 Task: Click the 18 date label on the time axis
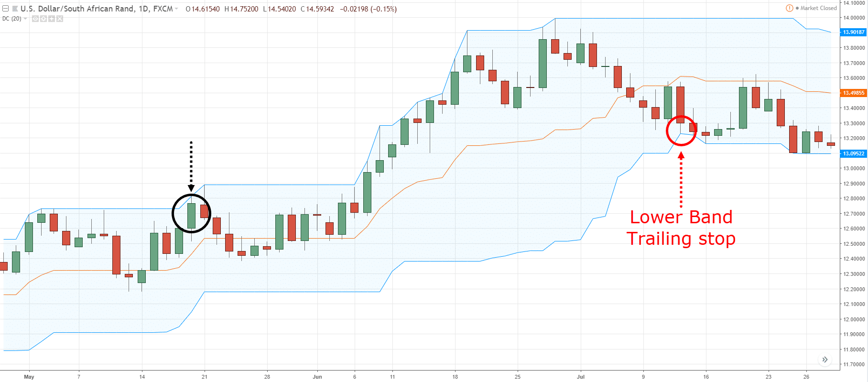pos(455,377)
